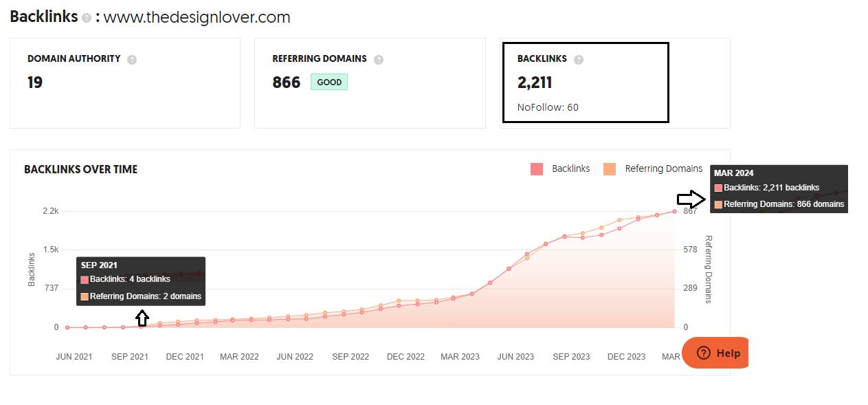This screenshot has width=868, height=405.
Task: Open the orange Help chat button
Action: tap(715, 353)
